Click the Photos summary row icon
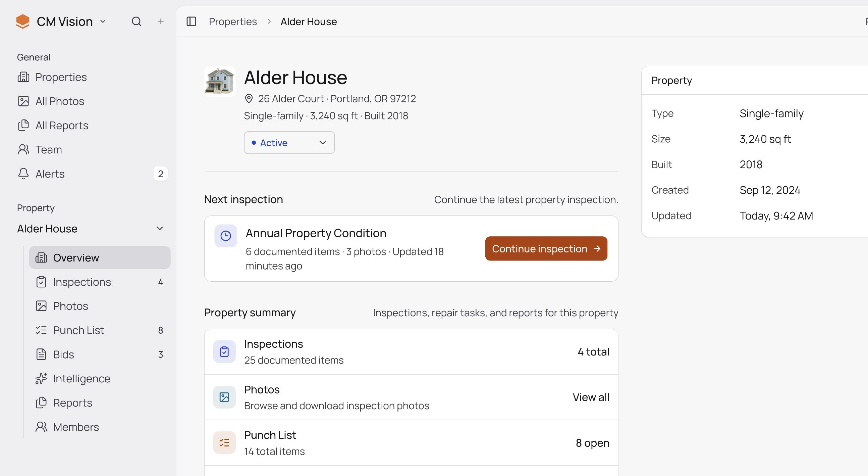Viewport: 868px width, 476px height. coord(224,397)
